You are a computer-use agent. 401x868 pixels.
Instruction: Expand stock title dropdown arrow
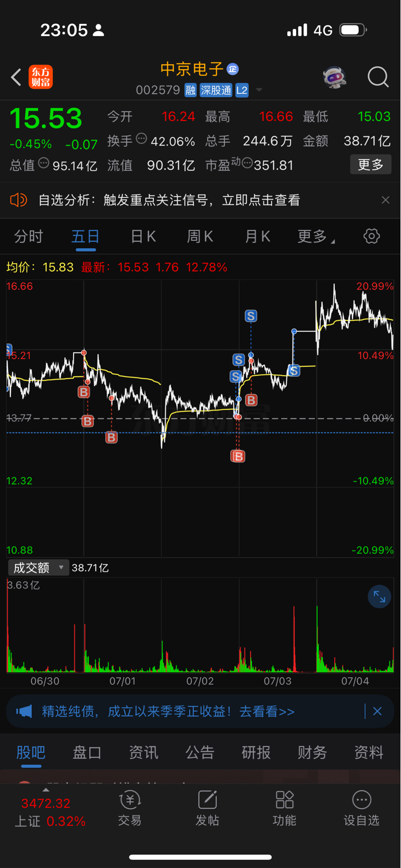pyautogui.click(x=259, y=90)
